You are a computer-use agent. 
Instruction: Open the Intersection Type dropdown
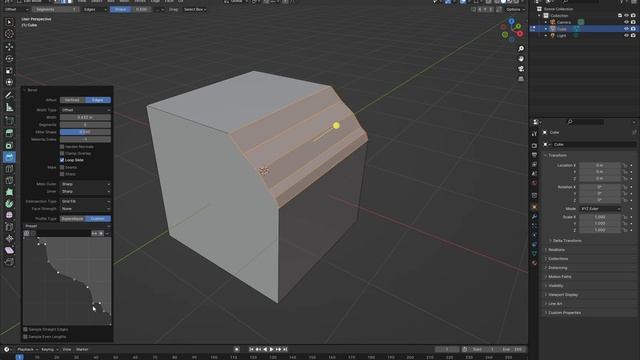(85, 202)
